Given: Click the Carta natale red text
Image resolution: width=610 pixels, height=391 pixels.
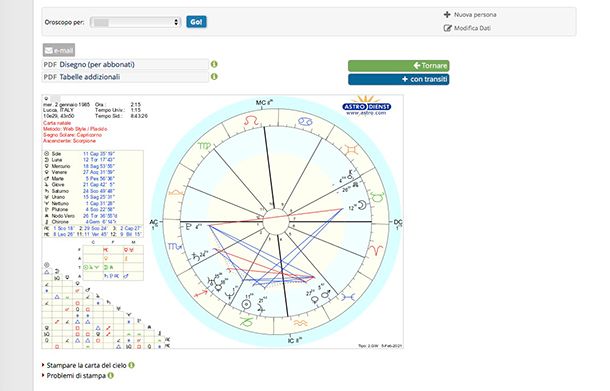Looking at the screenshot, I should pos(57,123).
